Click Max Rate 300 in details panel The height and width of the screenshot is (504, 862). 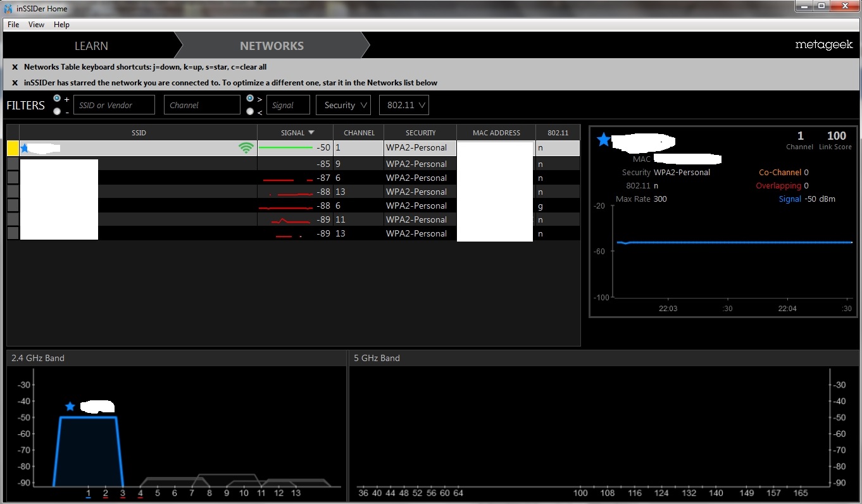click(x=641, y=199)
